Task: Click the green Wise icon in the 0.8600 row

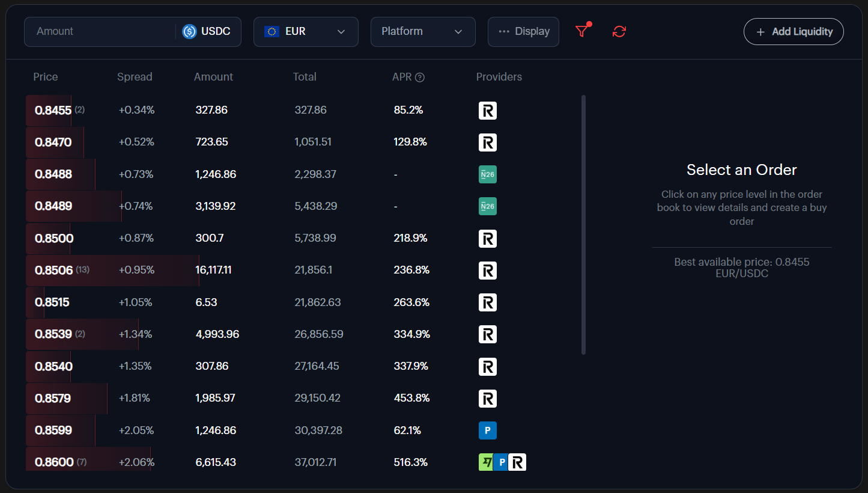Action: [x=486, y=462]
